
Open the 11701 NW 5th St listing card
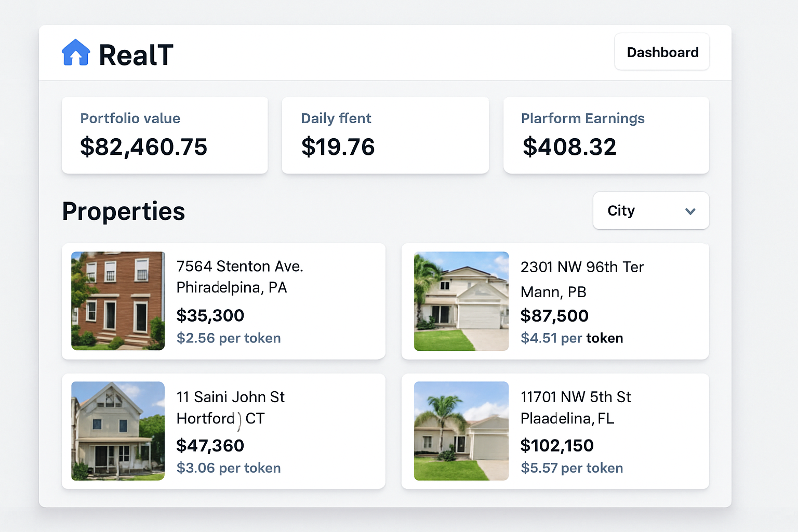[x=555, y=431]
